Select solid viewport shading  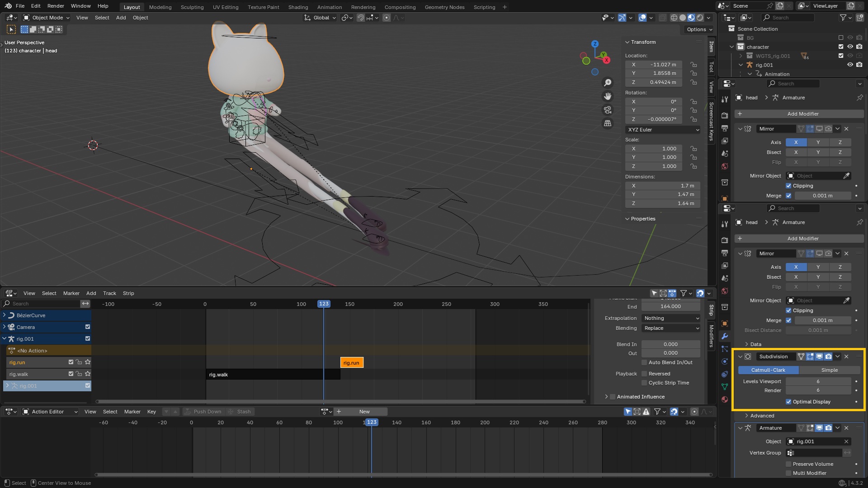pos(683,18)
